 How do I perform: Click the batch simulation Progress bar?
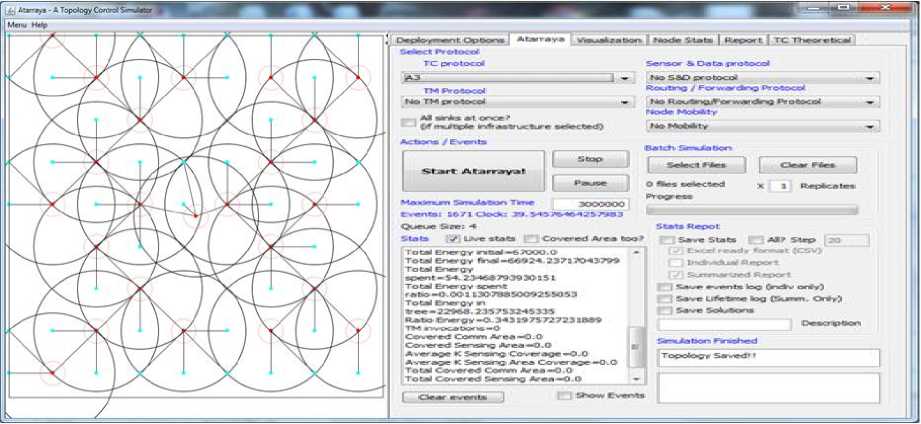[751, 210]
